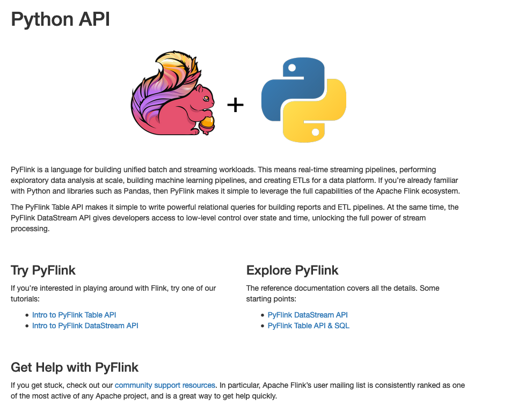
Task: Open the Intro to PyFlink DataStream API tutorial
Action: click(x=85, y=326)
